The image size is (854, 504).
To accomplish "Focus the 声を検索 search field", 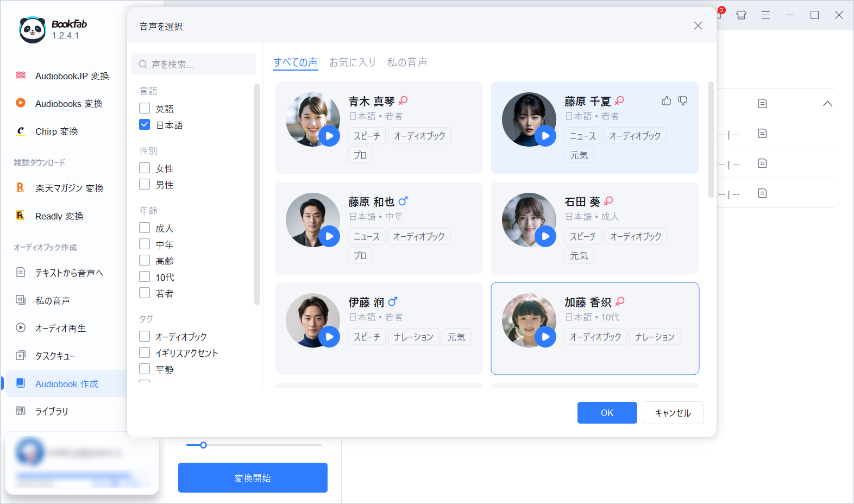I will click(193, 64).
